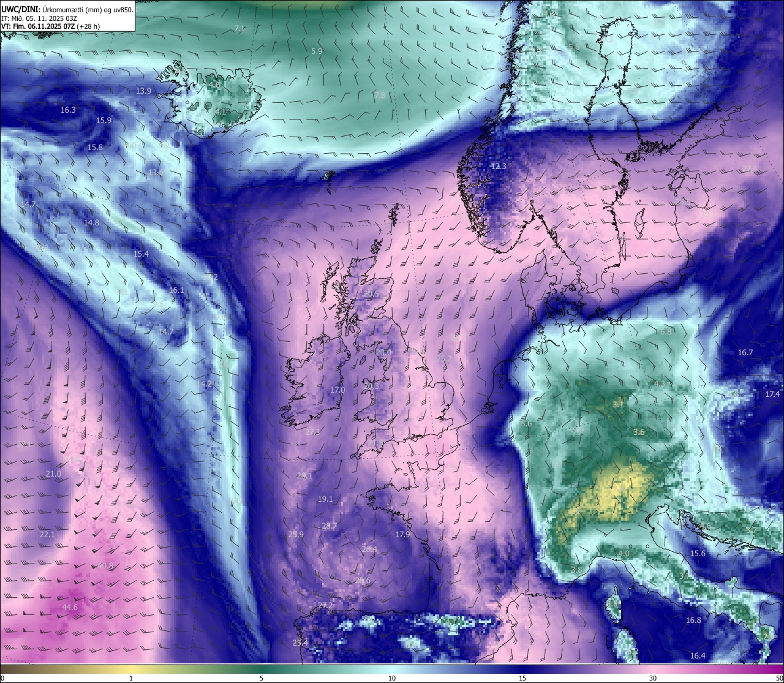Click the 3.1 value over Germany
The width and height of the screenshot is (784, 683).
tap(618, 405)
